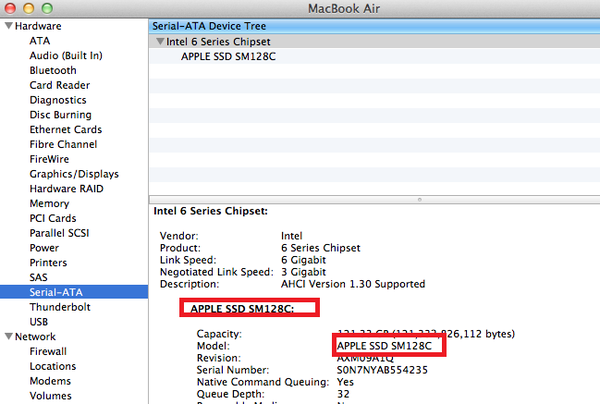This screenshot has height=404, width=600.
Task: Click Link Speed value 6 Gigabit
Action: click(x=303, y=260)
